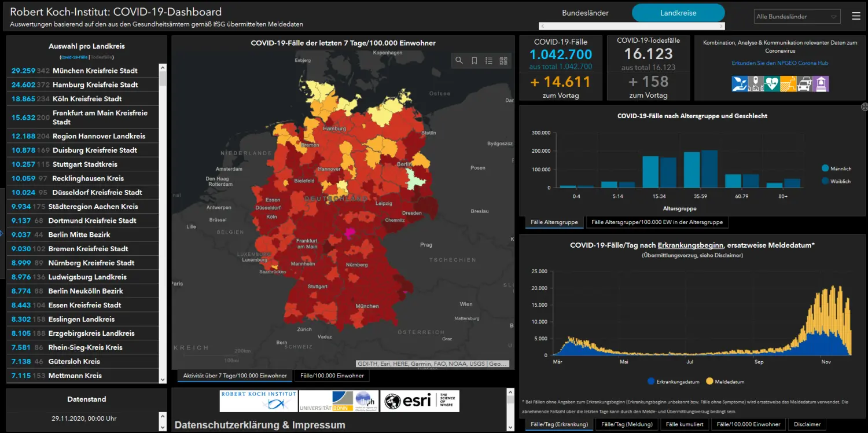The width and height of the screenshot is (868, 433).
Task: Click the bookmark icon on the map
Action: click(x=474, y=60)
